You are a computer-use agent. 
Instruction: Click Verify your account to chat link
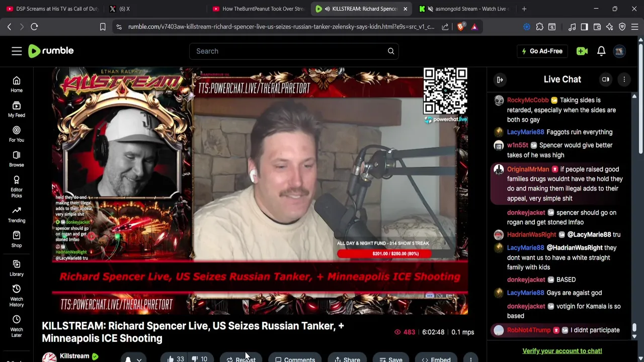coord(562,351)
